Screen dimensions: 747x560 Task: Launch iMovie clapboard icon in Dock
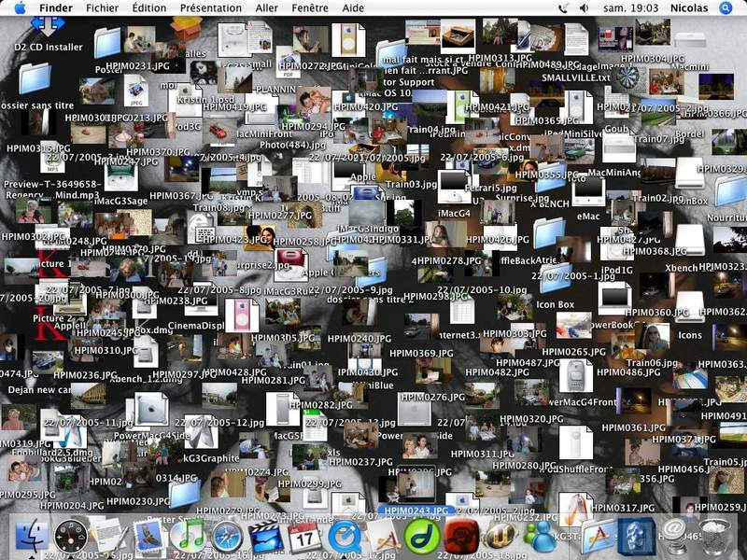(266, 537)
